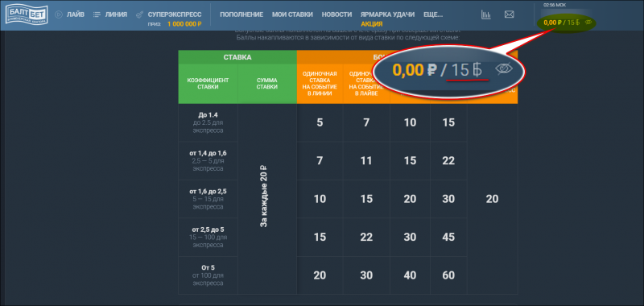The image size is (644, 306).
Task: Click the list icon beside ЛИНИЯ
Action: pos(97,14)
